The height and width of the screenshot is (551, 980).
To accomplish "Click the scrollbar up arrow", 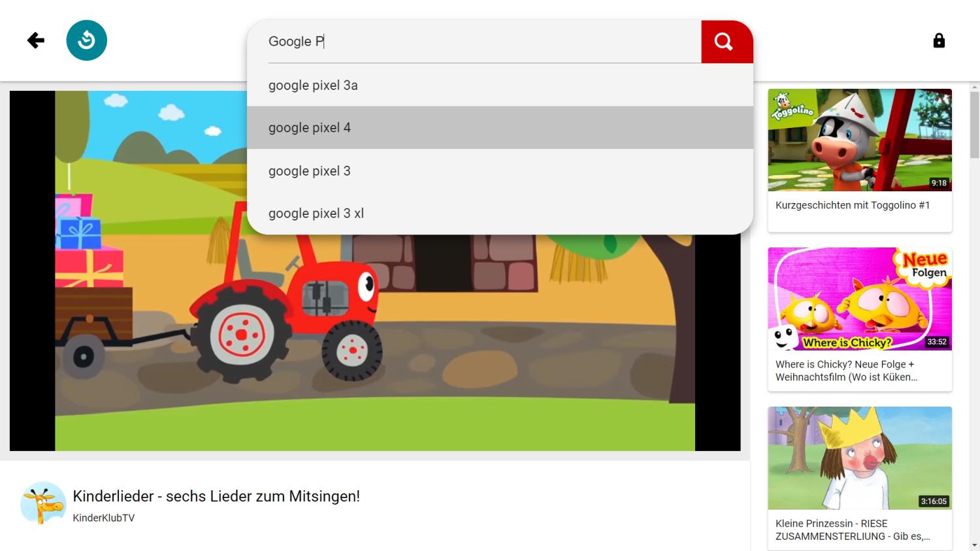I will 975,87.
